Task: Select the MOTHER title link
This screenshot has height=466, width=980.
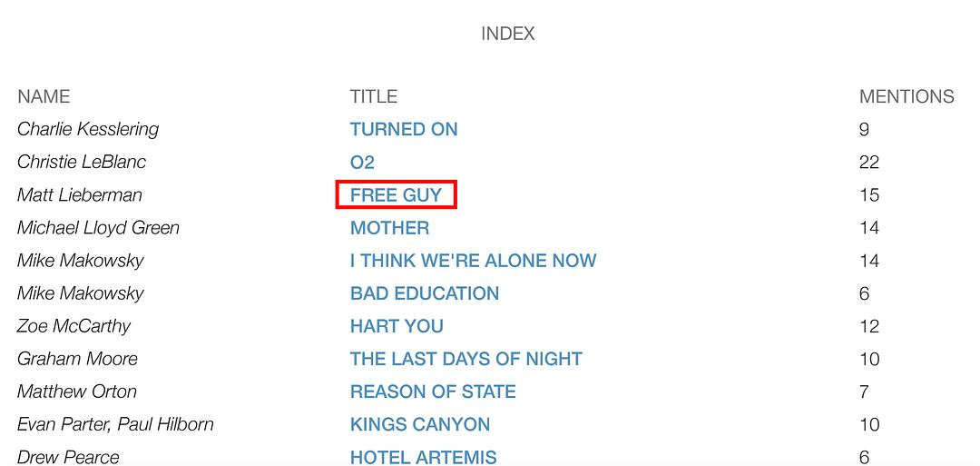Action: click(x=390, y=227)
